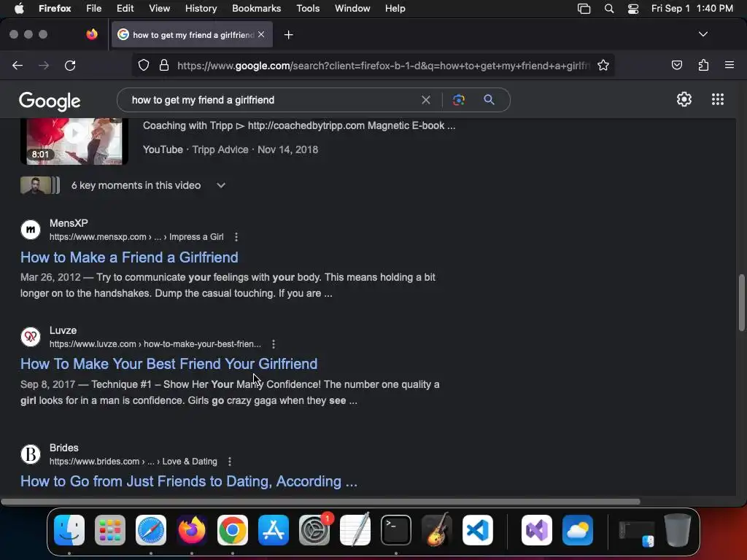This screenshot has width=747, height=560.
Task: Open Visual Studio purple icon in Dock
Action: pos(537,530)
